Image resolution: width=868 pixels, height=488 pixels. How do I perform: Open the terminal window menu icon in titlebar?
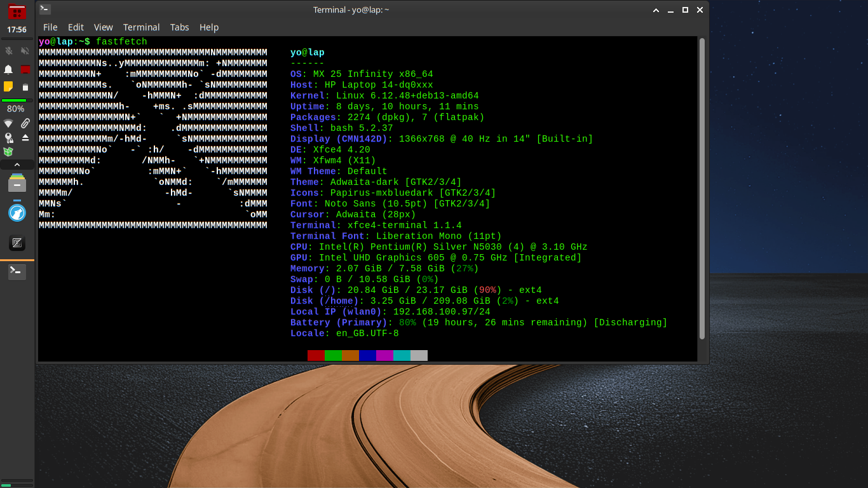click(44, 10)
